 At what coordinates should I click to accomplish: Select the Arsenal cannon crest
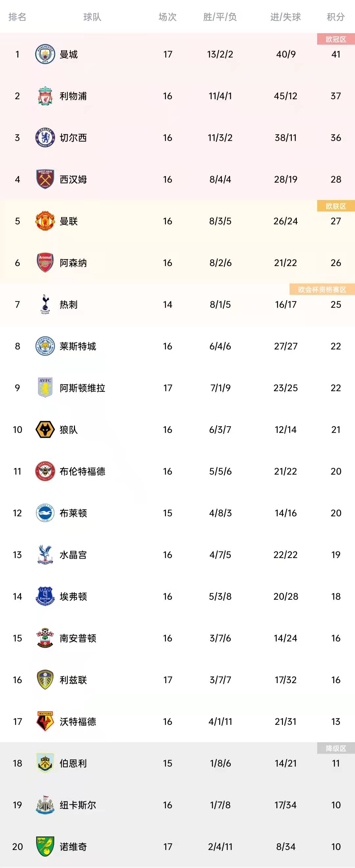[x=45, y=263]
